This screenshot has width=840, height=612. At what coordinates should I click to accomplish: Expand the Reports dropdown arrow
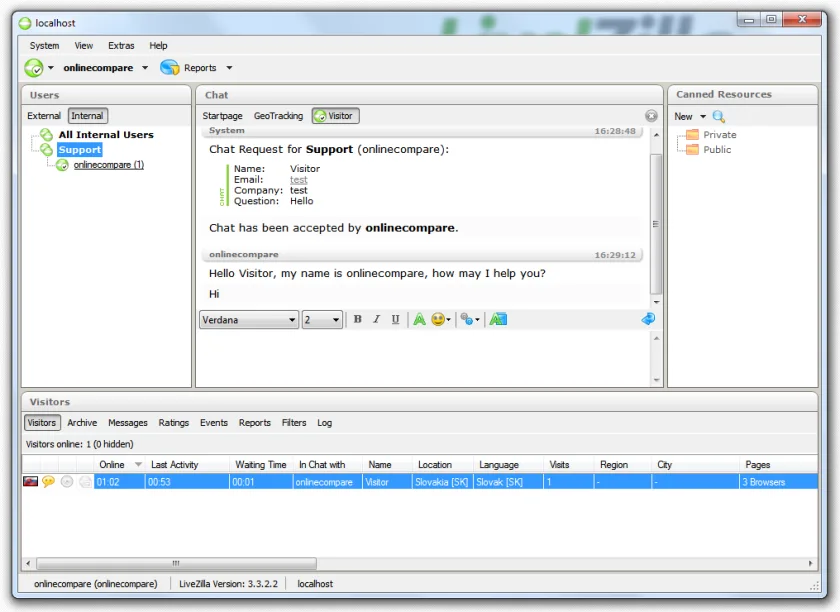click(x=229, y=68)
